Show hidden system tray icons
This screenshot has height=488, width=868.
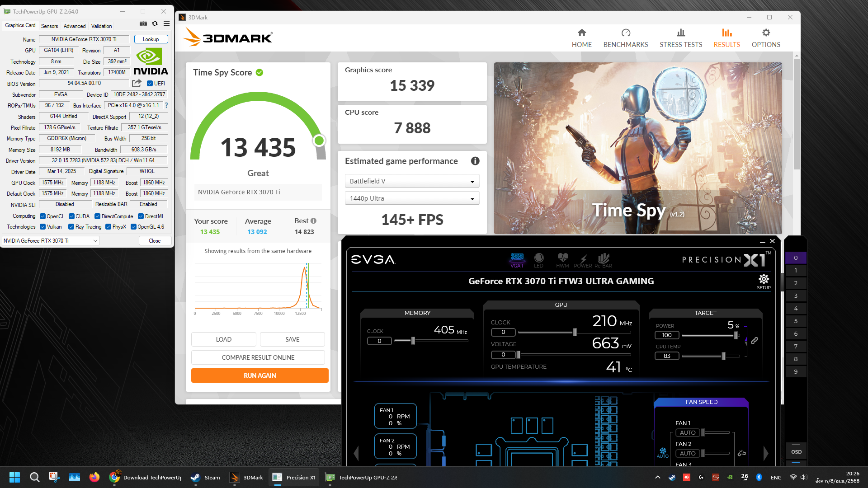(658, 477)
